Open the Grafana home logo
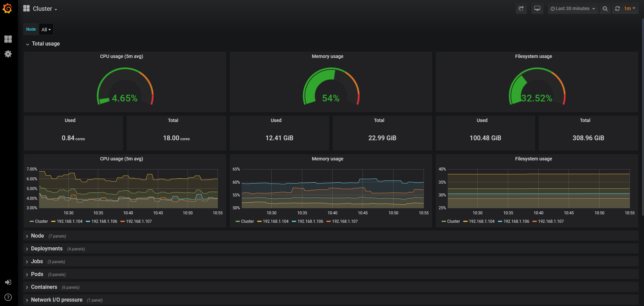 click(7, 8)
